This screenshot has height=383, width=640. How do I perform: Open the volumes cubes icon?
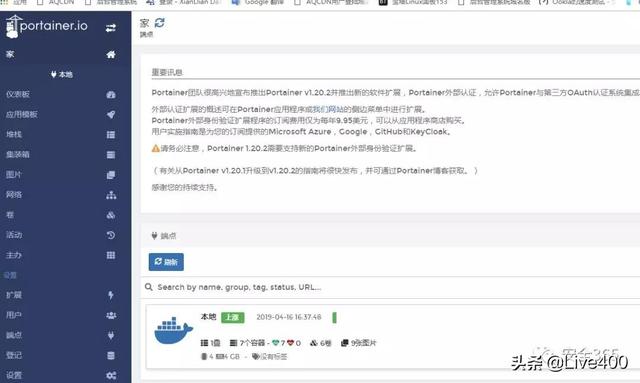tap(111, 215)
